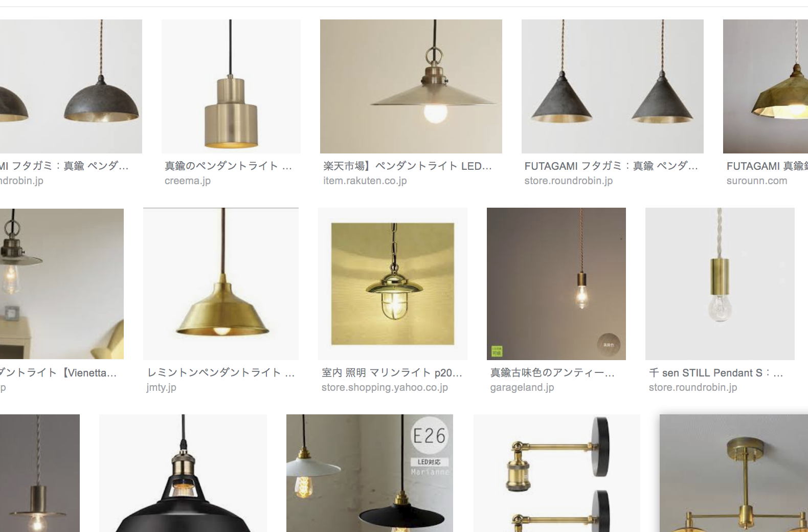Open the black industrial pendant lamp thumbnail
The height and width of the screenshot is (532, 808).
[183, 473]
